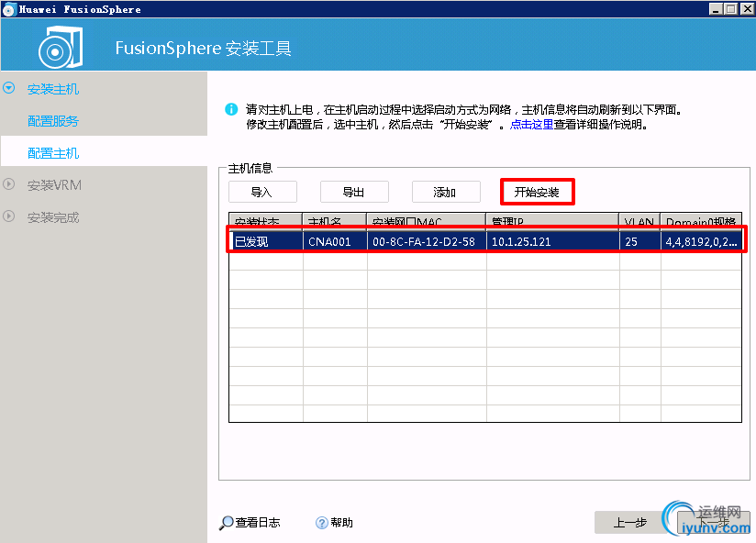Viewport: 756px width, 543px height.
Task: Click VLAN cell showing 25
Action: coord(639,241)
